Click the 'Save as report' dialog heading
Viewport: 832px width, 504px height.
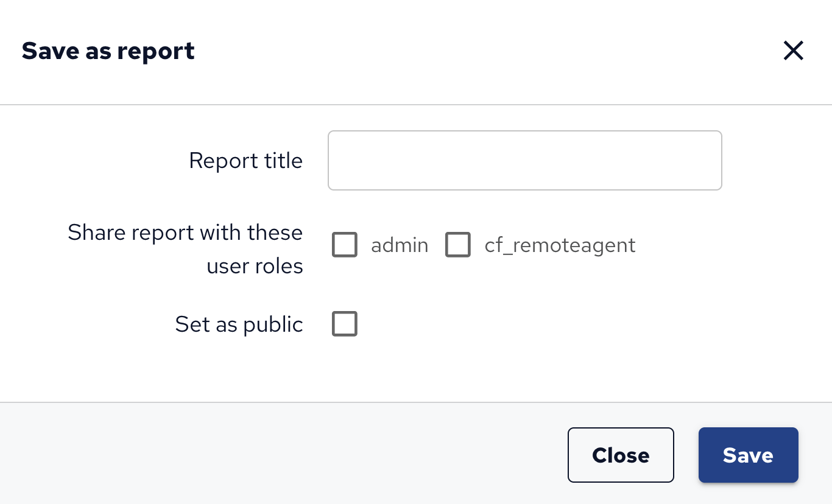pos(108,51)
